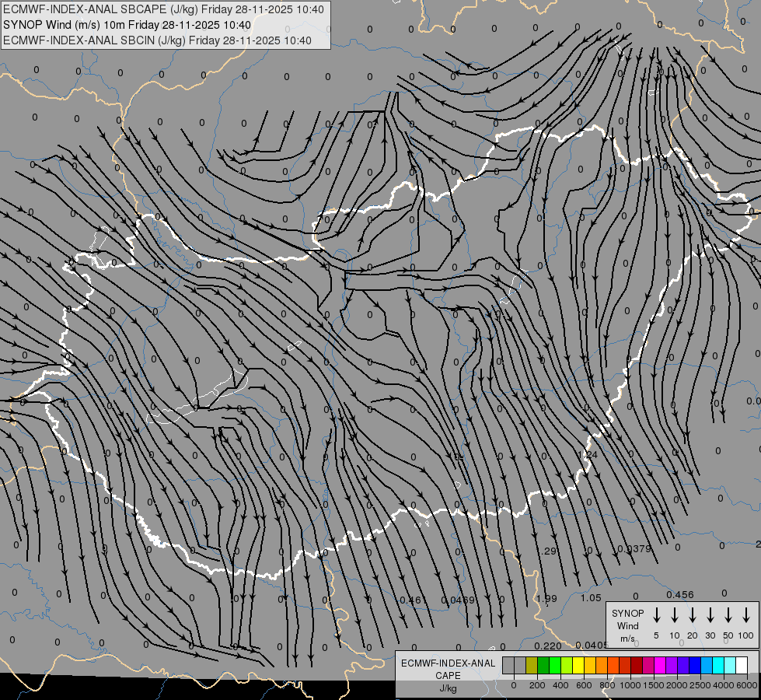Click the 0.456 CAPE value on map

click(680, 594)
